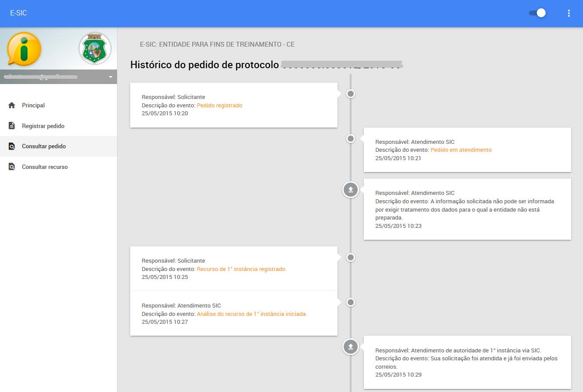Click the 25/05/2015 10:29 timestamp
583x392 pixels.
(x=398, y=375)
